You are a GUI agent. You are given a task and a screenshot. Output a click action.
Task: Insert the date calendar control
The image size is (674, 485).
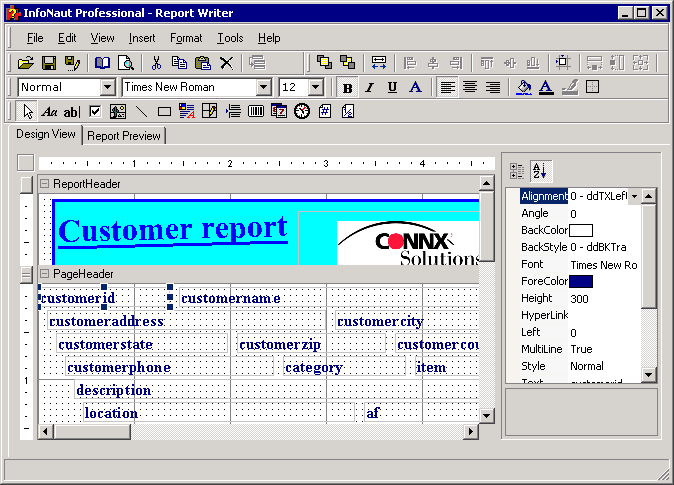tap(279, 111)
